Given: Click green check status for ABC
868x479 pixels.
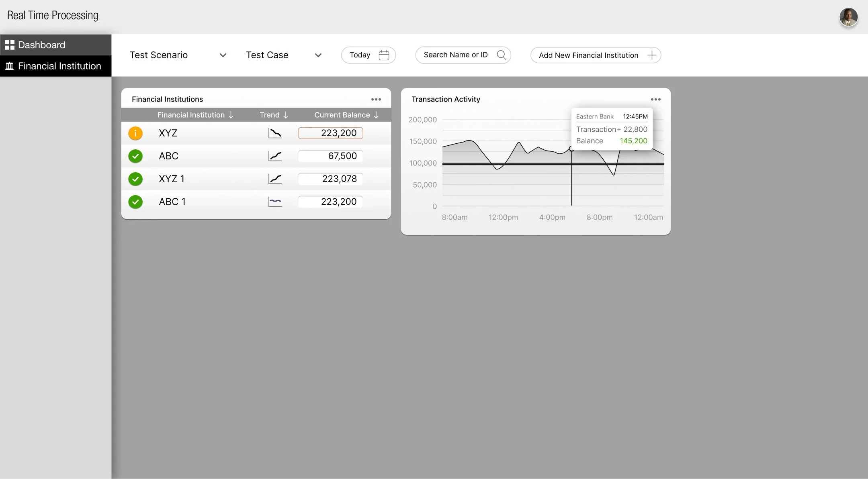Looking at the screenshot, I should (135, 156).
